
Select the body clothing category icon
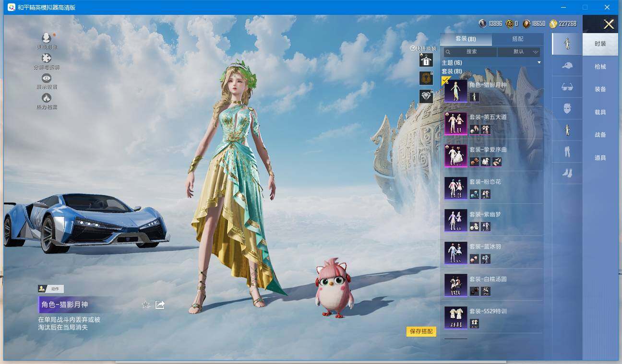[567, 130]
